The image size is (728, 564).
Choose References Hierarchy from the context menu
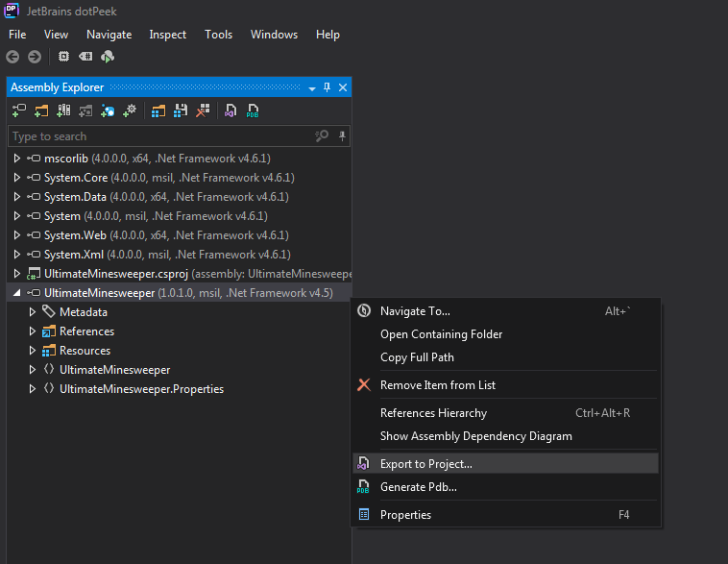pos(505,413)
